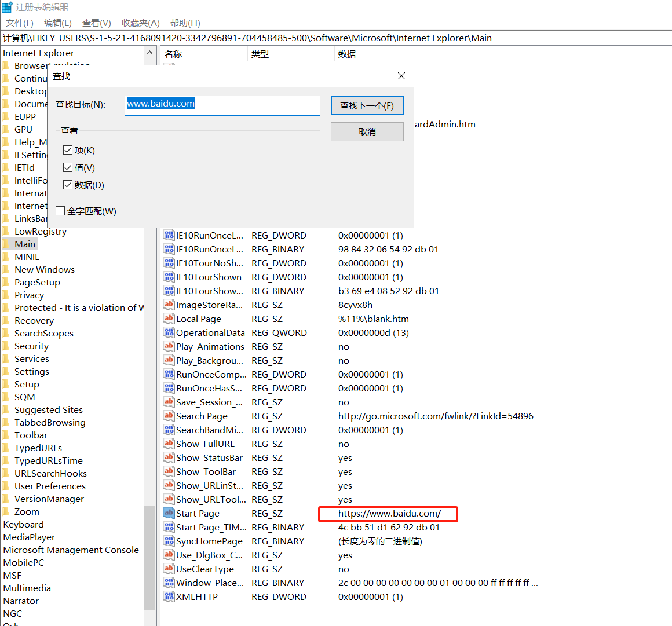The height and width of the screenshot is (626, 672).
Task: Click the SyncHomePage binary icon
Action: tap(169, 541)
